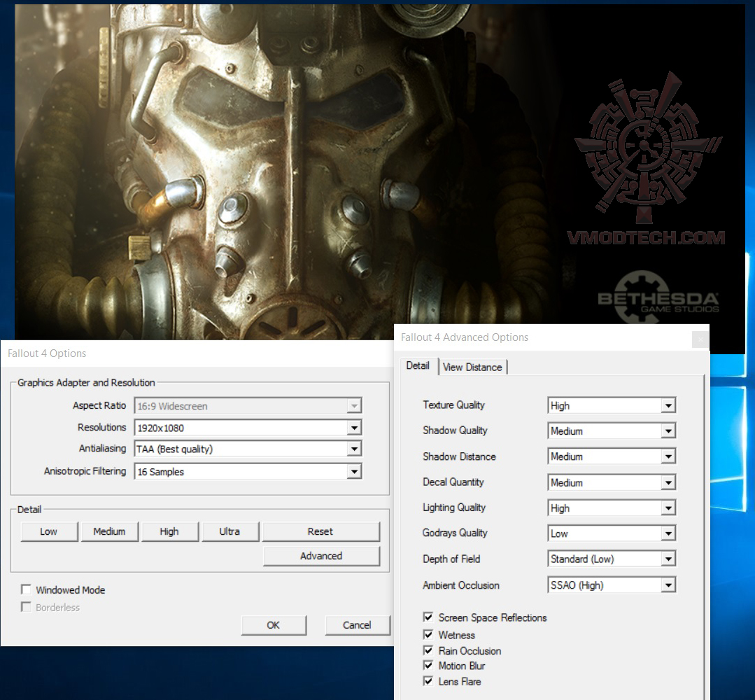Change the Texture Quality dropdown
This screenshot has height=700, width=755.
(x=612, y=405)
